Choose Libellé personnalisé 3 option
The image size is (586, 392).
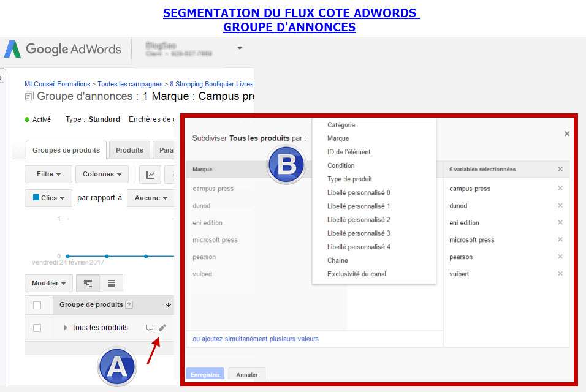tap(359, 233)
